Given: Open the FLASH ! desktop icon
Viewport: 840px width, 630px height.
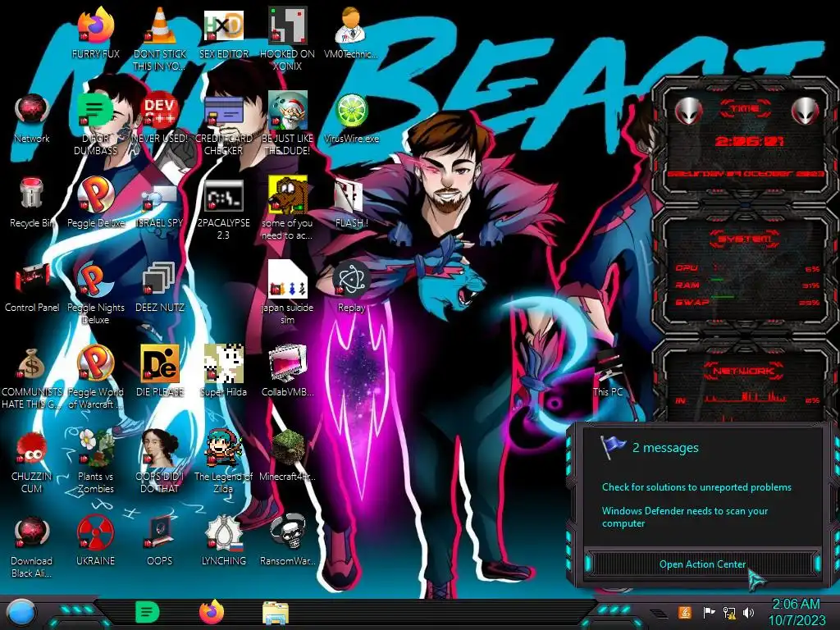Looking at the screenshot, I should click(351, 194).
